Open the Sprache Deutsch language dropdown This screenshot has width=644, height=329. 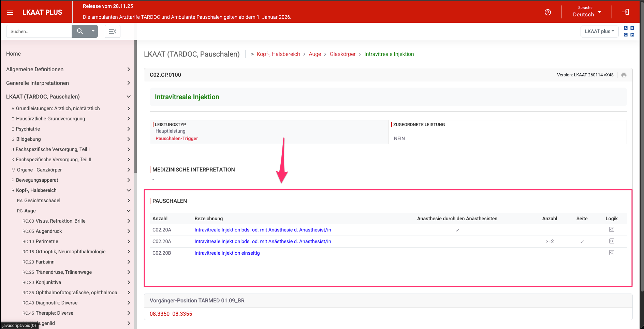click(x=586, y=12)
